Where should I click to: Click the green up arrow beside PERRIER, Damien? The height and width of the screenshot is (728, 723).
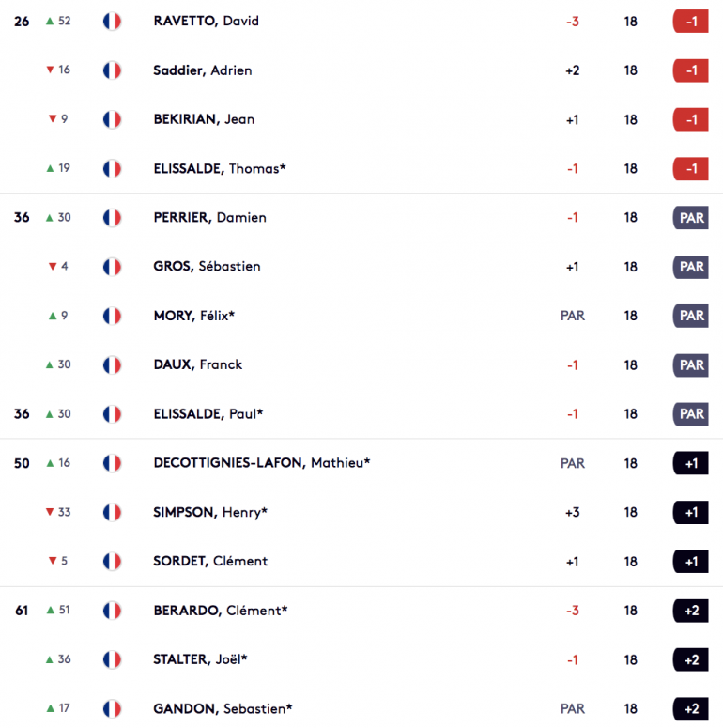click(x=50, y=218)
